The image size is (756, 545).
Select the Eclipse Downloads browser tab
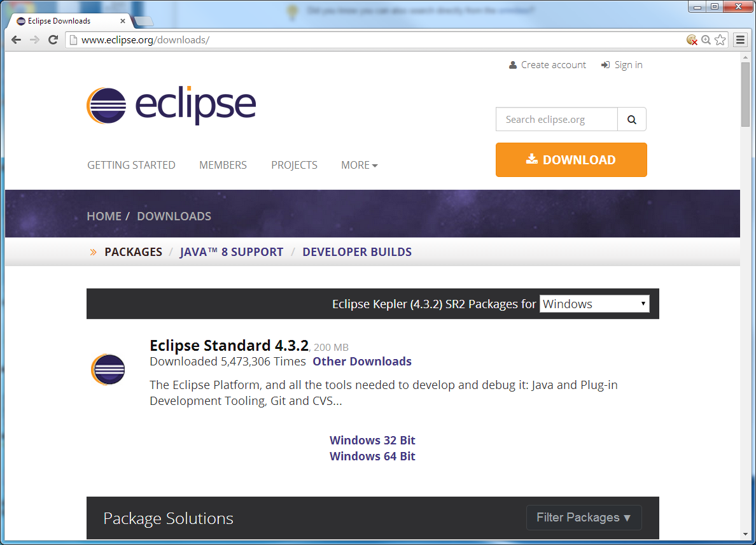(x=71, y=21)
